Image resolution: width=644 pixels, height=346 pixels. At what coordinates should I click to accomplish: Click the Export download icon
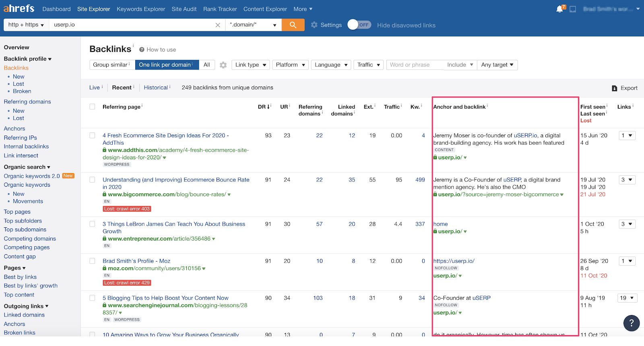(x=615, y=88)
